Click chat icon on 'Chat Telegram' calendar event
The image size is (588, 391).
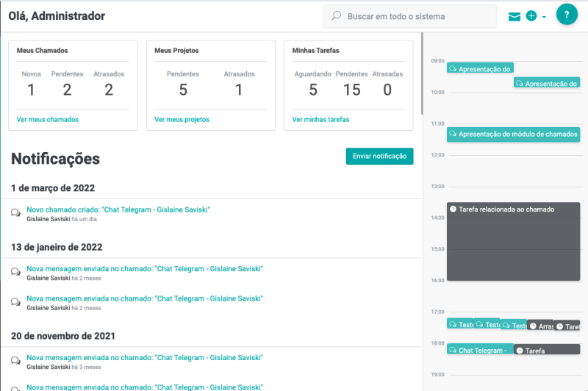click(x=453, y=351)
